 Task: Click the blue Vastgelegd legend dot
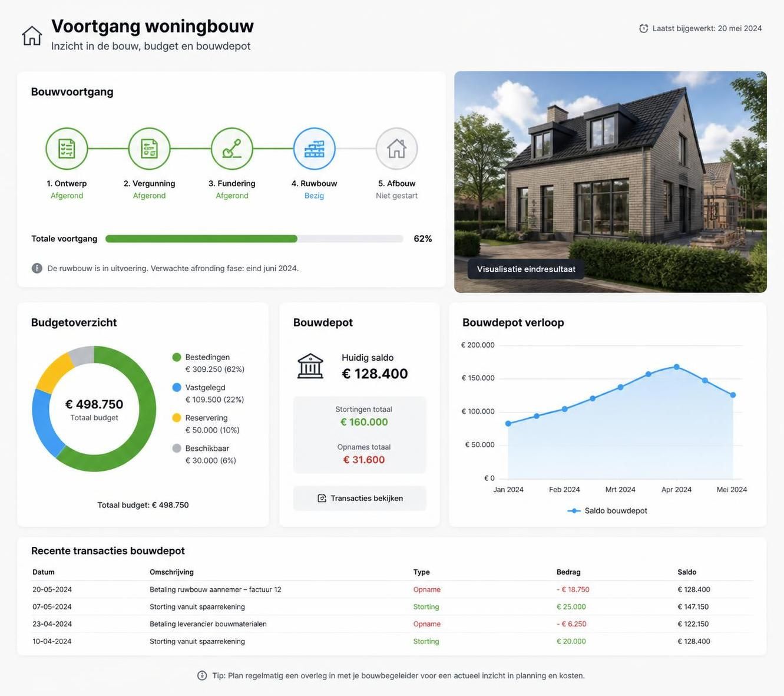tap(177, 387)
